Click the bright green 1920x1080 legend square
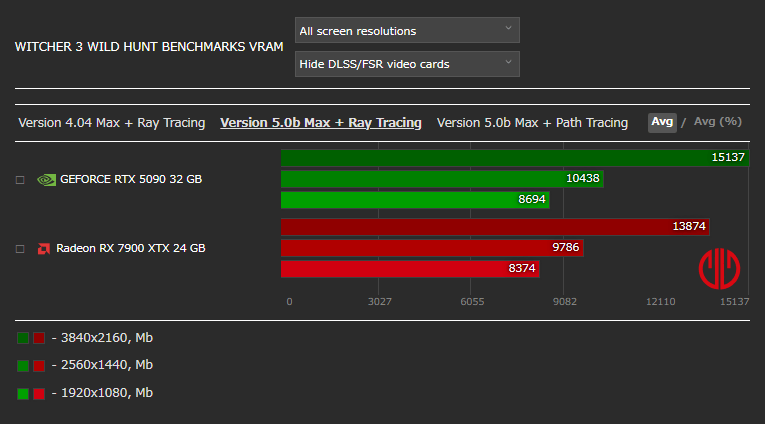Screen dimensions: 765x424 23,394
